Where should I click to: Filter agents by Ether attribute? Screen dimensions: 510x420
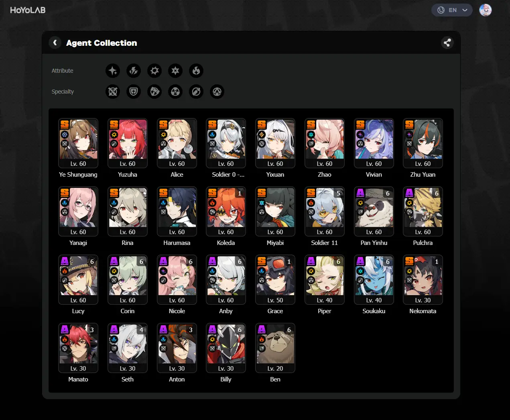[113, 71]
